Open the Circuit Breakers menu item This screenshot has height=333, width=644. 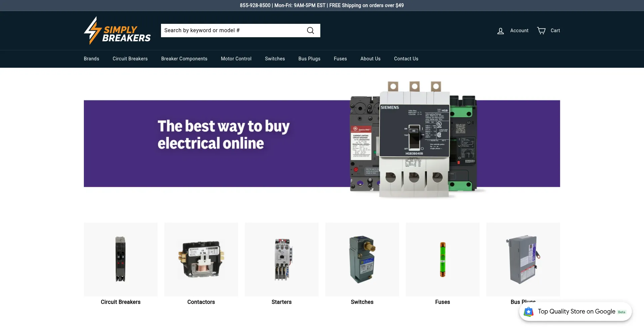coord(130,59)
